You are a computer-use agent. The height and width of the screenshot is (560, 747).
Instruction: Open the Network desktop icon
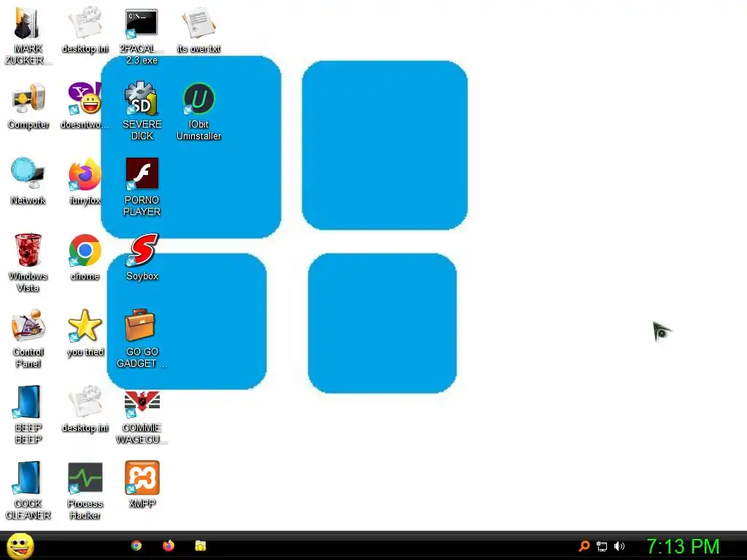click(28, 174)
